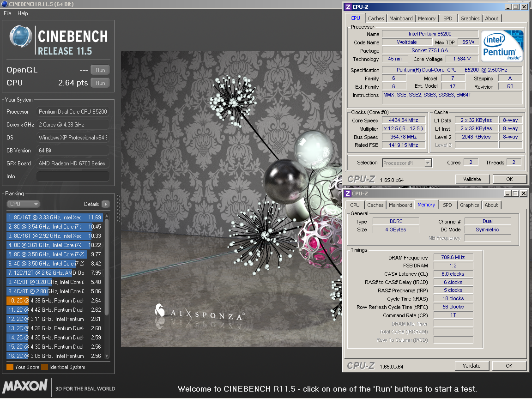Click the Cinebench sphere logo icon
Screen dimensions: 532x399
click(20, 36)
